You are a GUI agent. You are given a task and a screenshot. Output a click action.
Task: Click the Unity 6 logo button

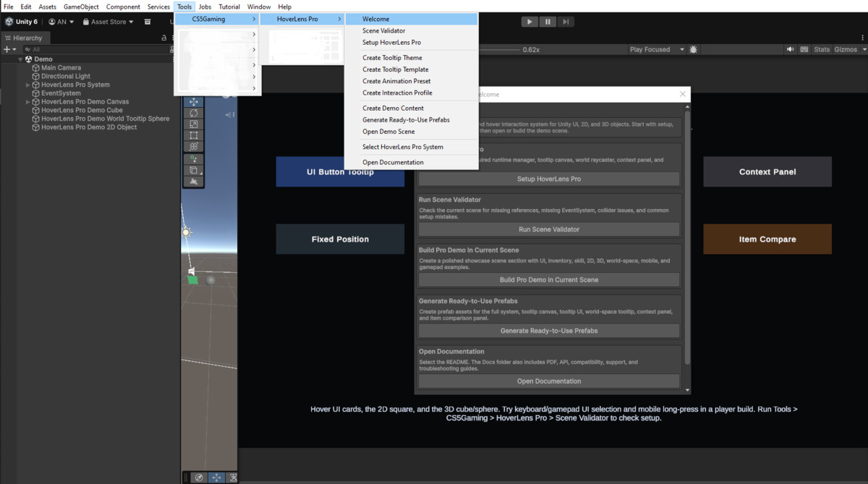(22, 22)
